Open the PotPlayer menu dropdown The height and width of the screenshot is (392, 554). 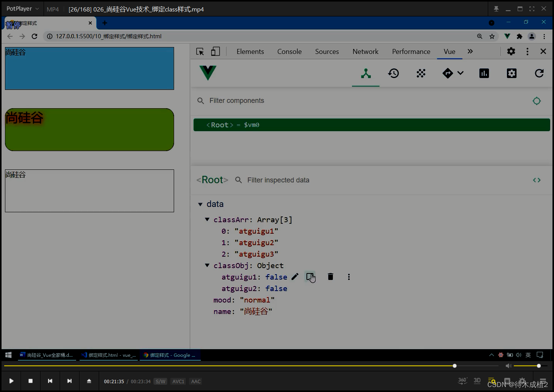(23, 8)
